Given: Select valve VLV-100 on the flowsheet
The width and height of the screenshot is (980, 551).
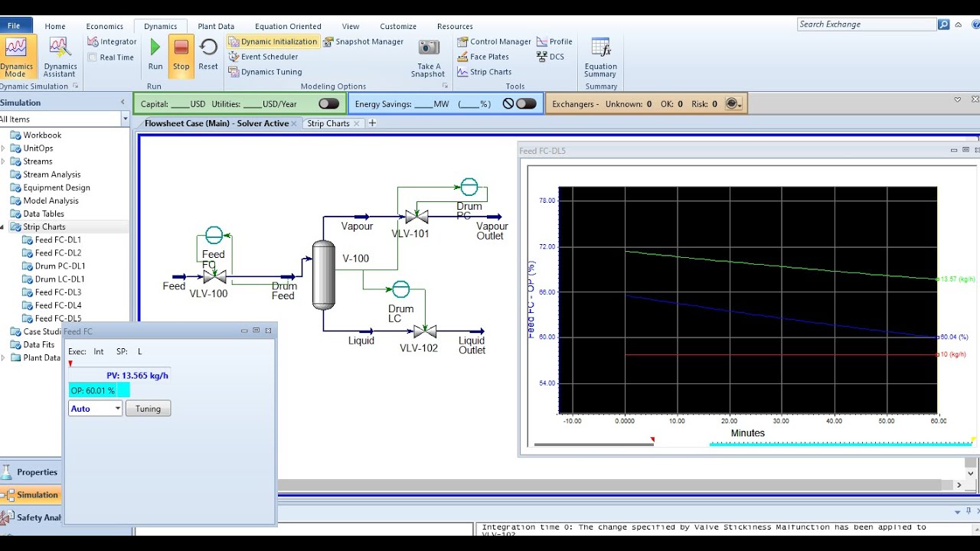Looking at the screenshot, I should [214, 277].
